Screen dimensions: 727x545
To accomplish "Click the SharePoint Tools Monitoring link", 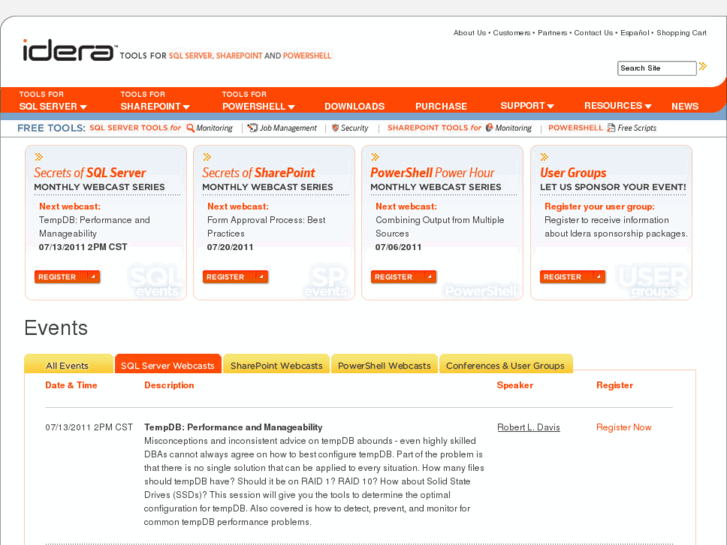I will (513, 128).
